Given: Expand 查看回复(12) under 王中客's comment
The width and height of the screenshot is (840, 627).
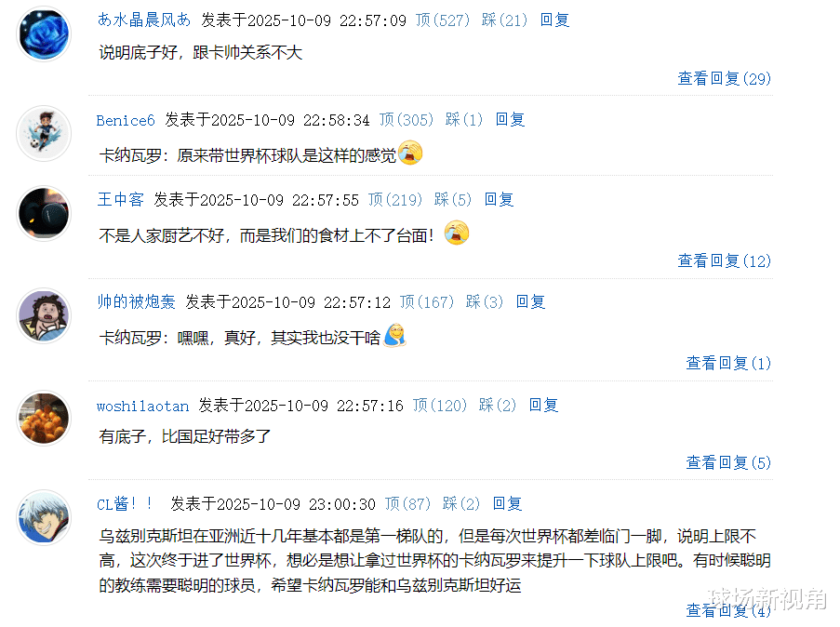Looking at the screenshot, I should click(725, 261).
